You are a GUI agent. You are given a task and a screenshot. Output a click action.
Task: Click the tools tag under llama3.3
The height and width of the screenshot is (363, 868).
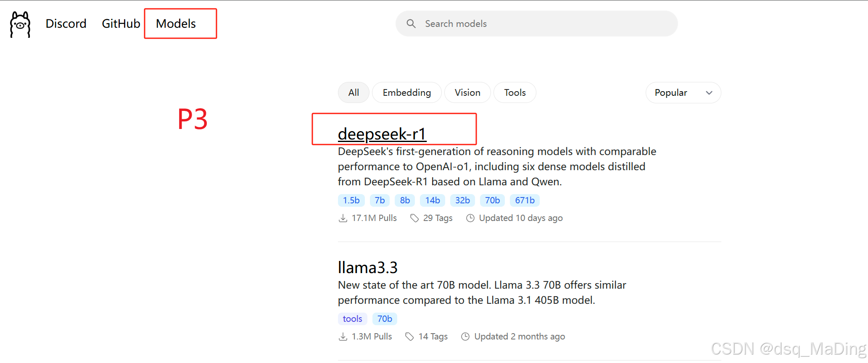(x=352, y=319)
